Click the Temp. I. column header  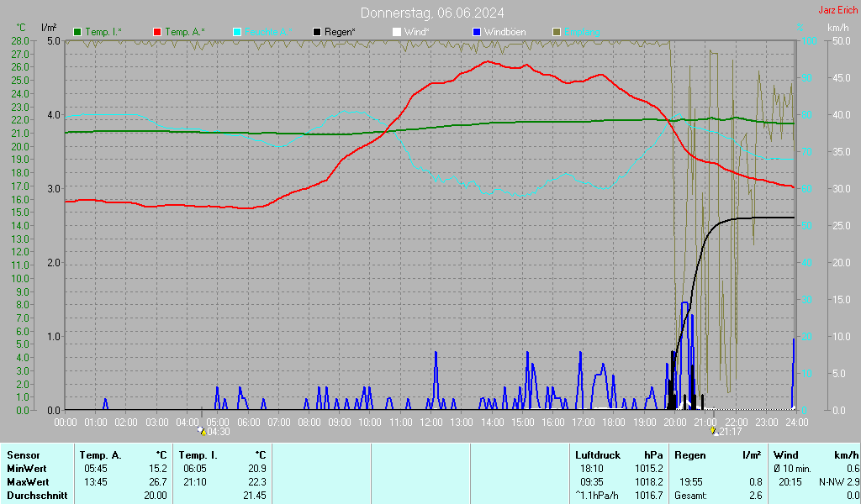[198, 455]
